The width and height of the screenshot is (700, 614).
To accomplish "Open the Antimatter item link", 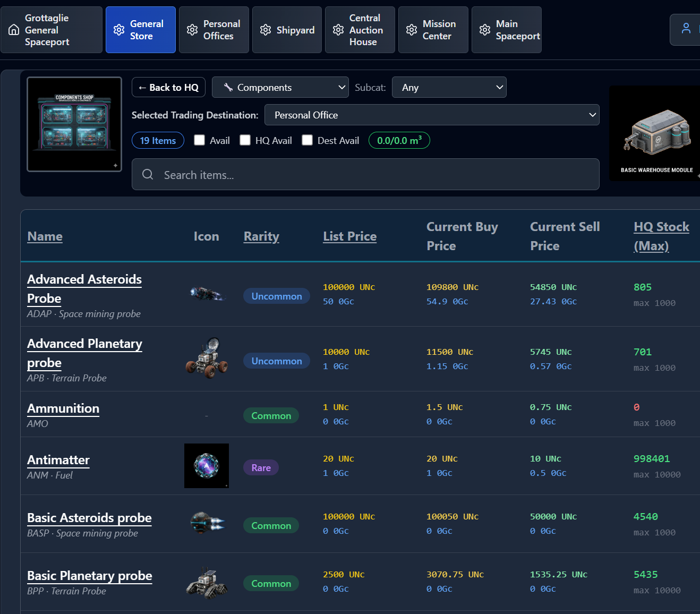I will (58, 460).
